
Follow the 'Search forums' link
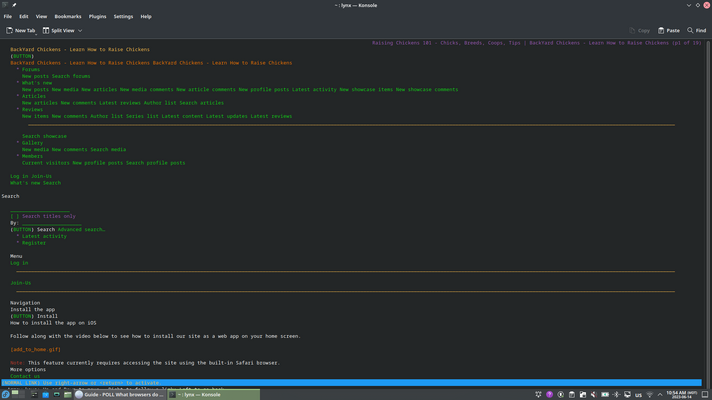(x=71, y=76)
